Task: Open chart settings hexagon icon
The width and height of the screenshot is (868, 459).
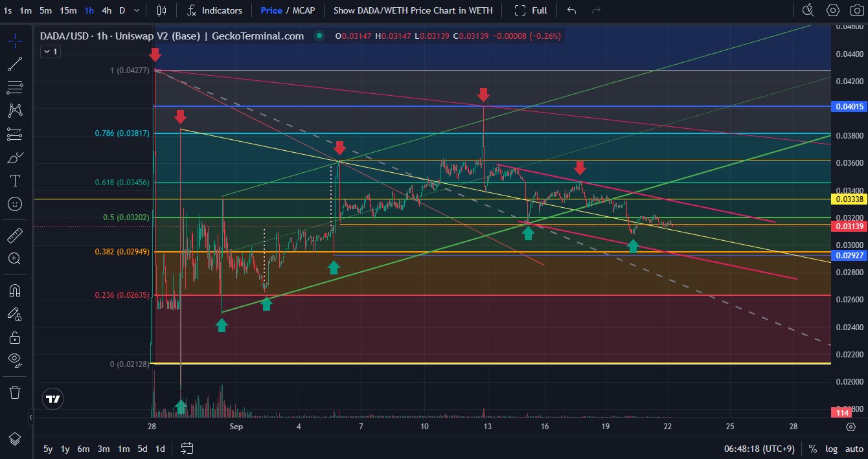Action: coord(833,10)
